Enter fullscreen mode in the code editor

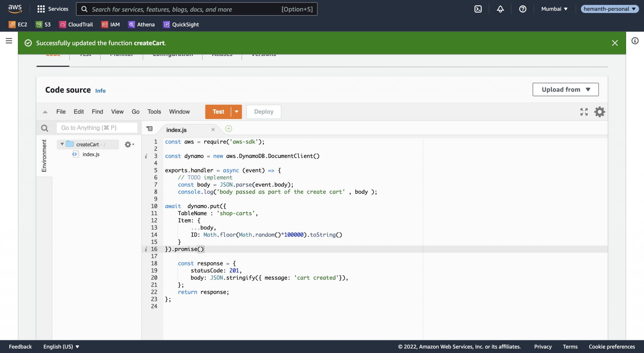coord(584,112)
